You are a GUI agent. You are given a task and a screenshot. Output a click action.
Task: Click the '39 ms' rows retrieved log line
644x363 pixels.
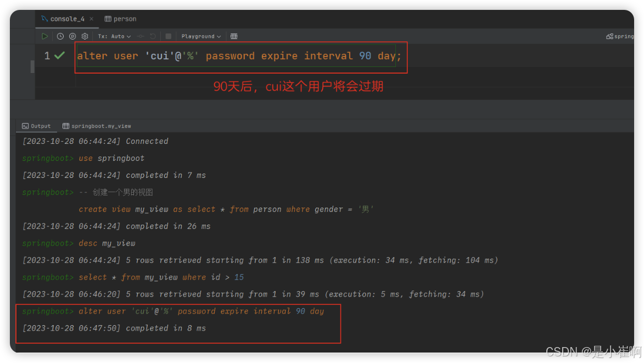tap(254, 294)
